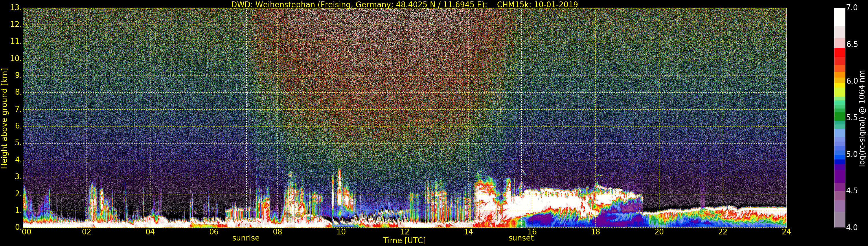
Task: Click the height axis tick '9.'
Action: 18,76
